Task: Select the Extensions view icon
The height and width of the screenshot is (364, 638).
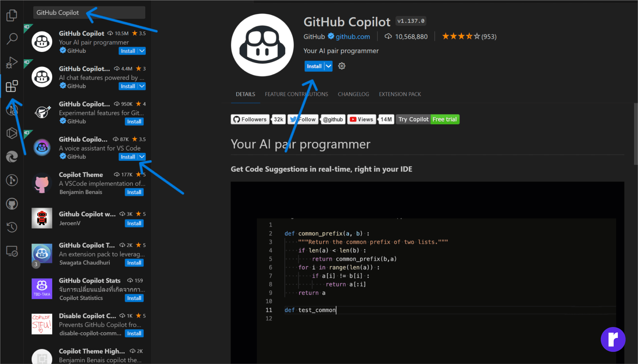Action: (x=12, y=86)
